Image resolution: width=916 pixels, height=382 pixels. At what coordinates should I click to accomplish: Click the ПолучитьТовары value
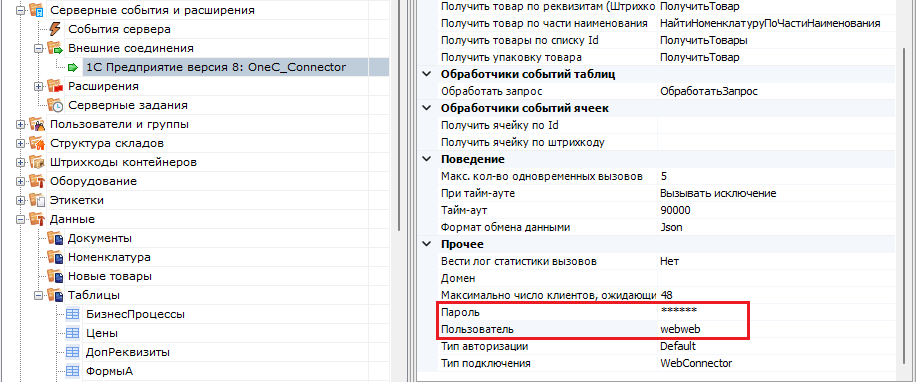point(703,40)
